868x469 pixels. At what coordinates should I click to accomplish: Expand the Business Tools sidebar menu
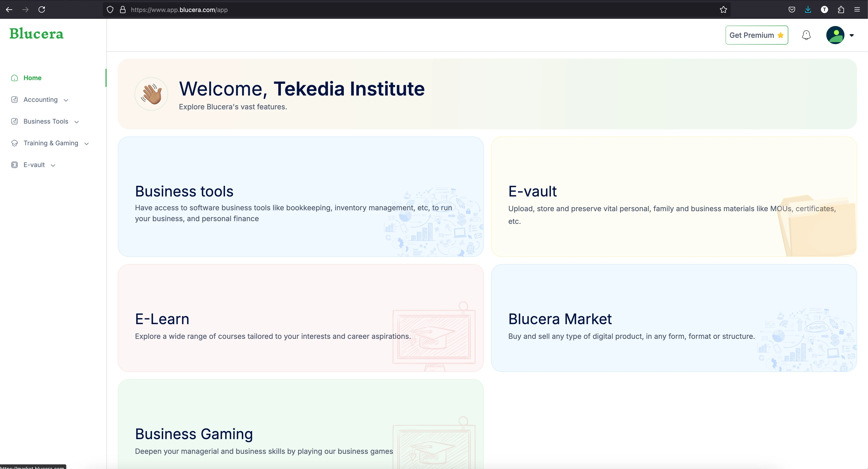point(46,122)
